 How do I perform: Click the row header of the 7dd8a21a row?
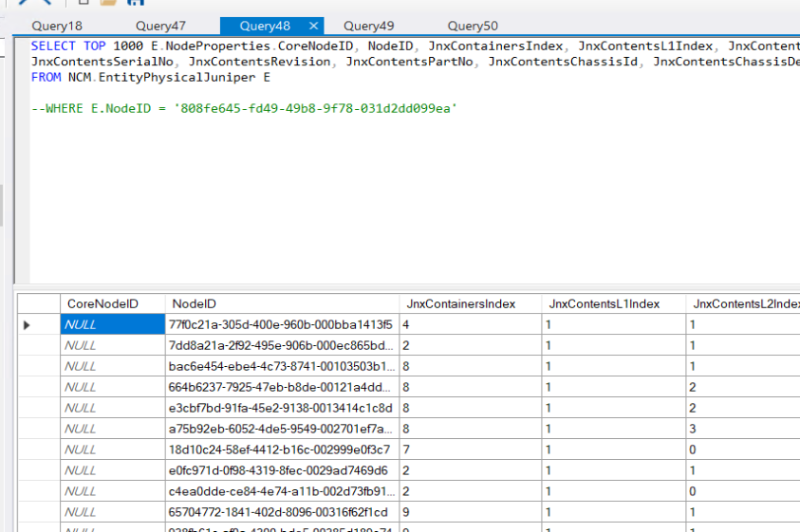(x=39, y=345)
